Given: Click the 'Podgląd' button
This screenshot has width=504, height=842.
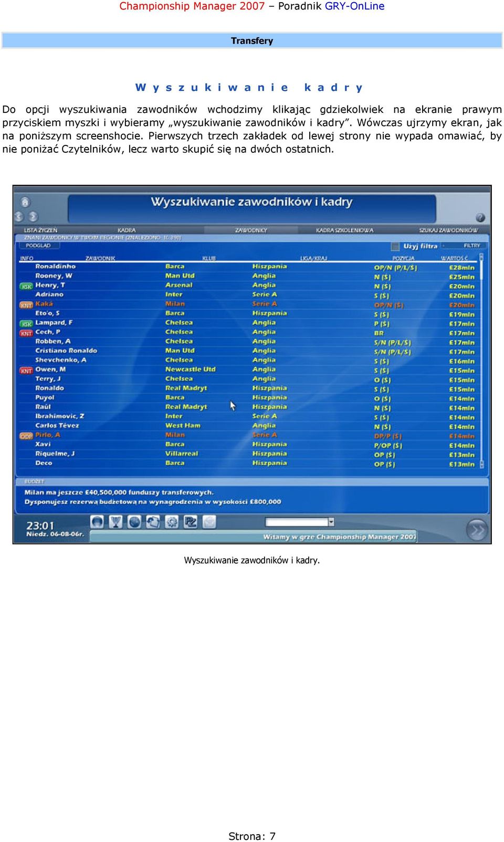Looking at the screenshot, I should point(38,245).
